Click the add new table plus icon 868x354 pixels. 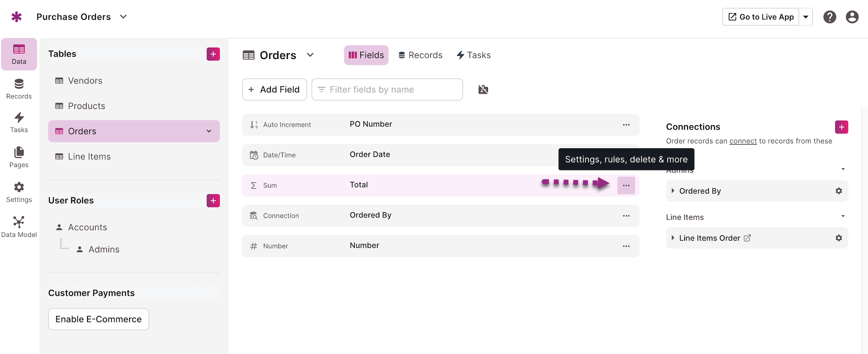tap(213, 54)
